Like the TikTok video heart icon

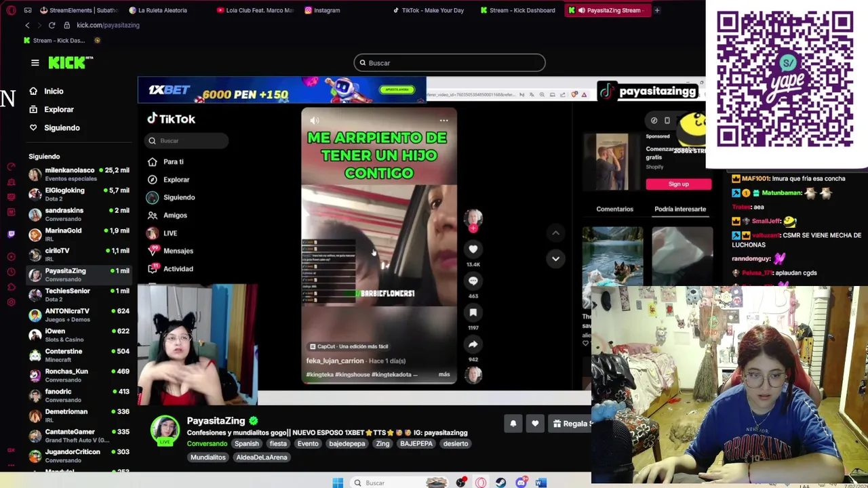[473, 249]
